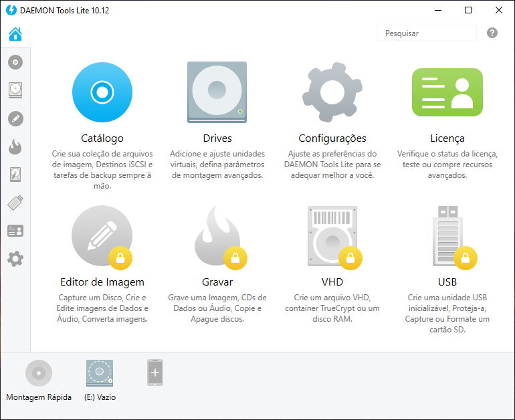
Task: Click the USB description about cartão SD
Action: [447, 314]
